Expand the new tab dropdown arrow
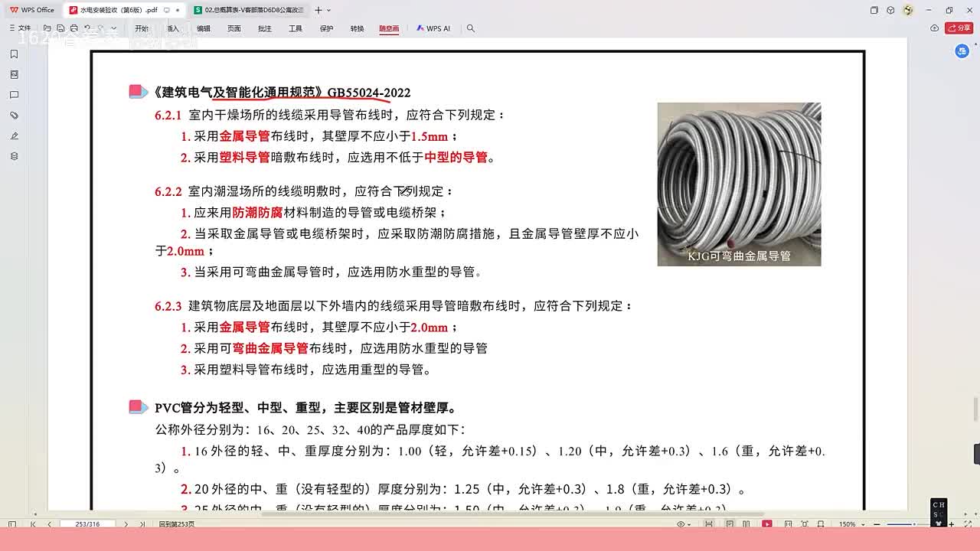The height and width of the screenshot is (551, 980). [x=329, y=10]
